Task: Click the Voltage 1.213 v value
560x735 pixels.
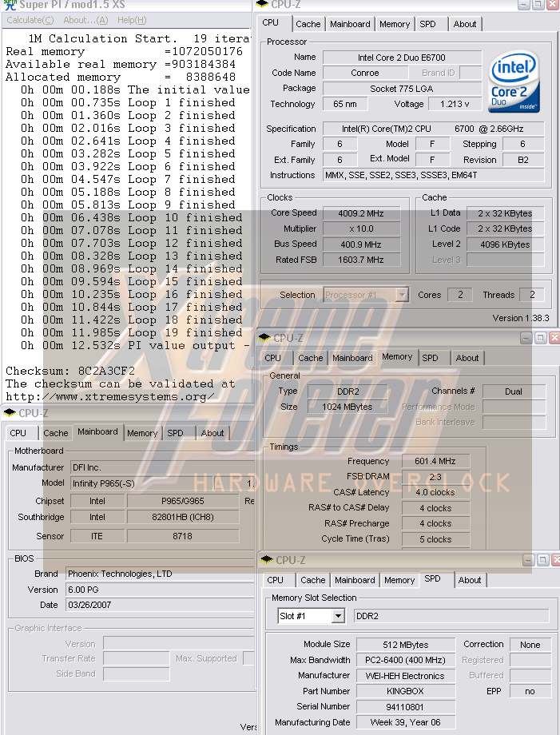Action: coord(455,104)
